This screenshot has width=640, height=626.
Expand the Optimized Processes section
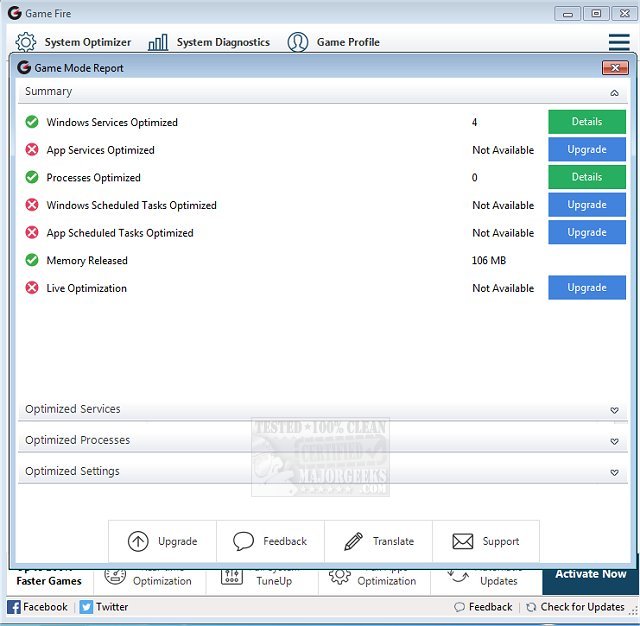coord(614,441)
